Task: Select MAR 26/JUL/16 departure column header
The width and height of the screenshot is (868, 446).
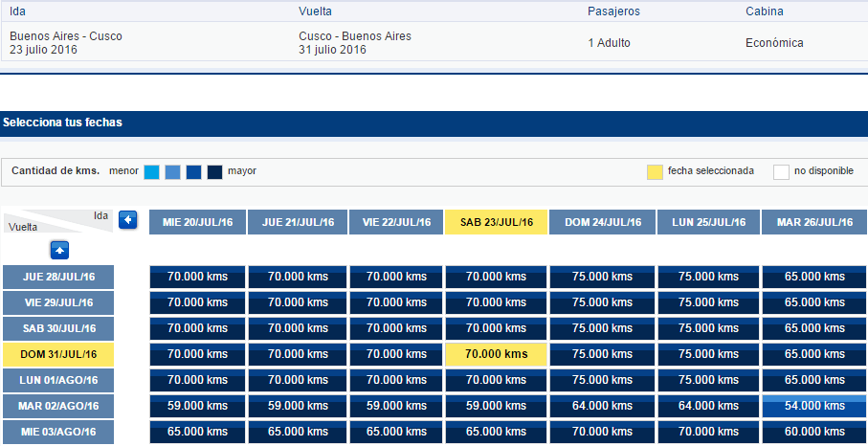Action: pos(814,222)
